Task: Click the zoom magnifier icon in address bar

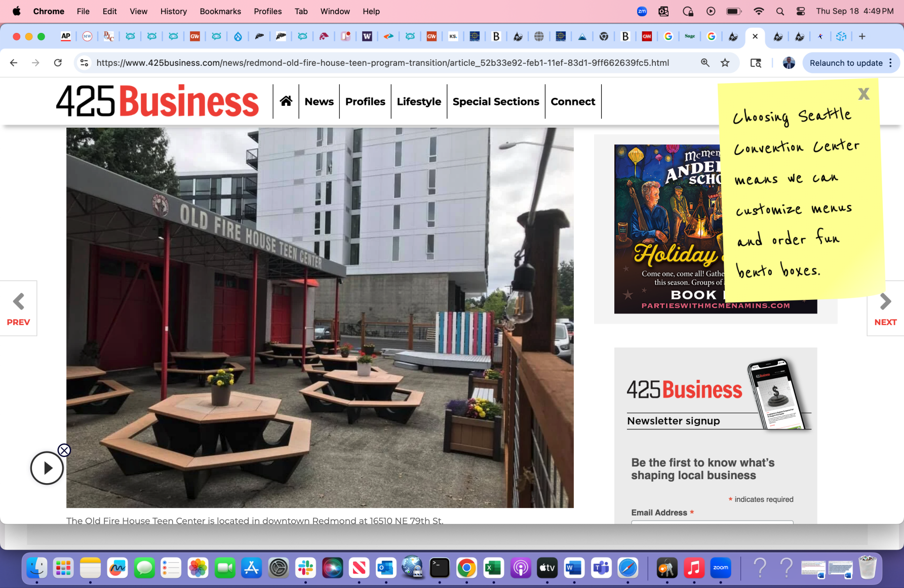Action: point(705,63)
